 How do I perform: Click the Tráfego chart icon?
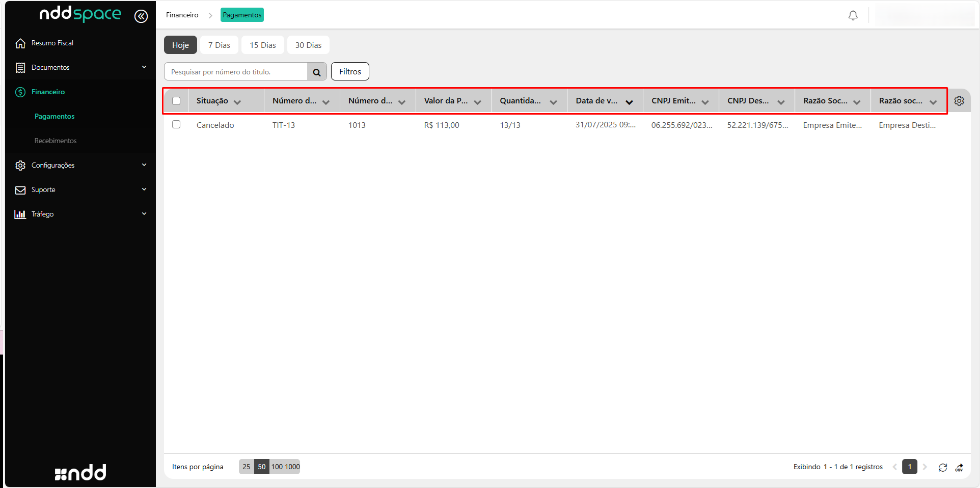tap(20, 214)
